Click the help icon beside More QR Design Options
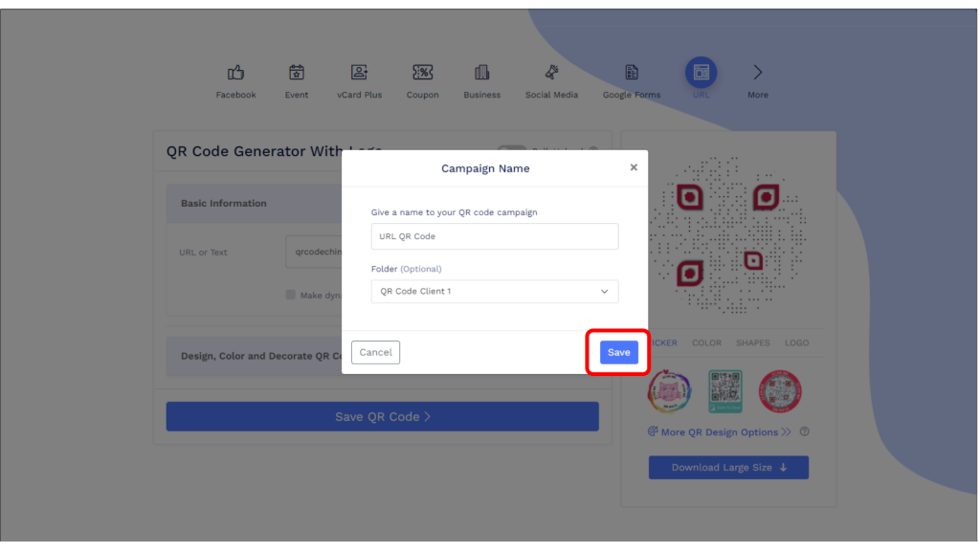This screenshot has height=551, width=980. pyautogui.click(x=804, y=431)
